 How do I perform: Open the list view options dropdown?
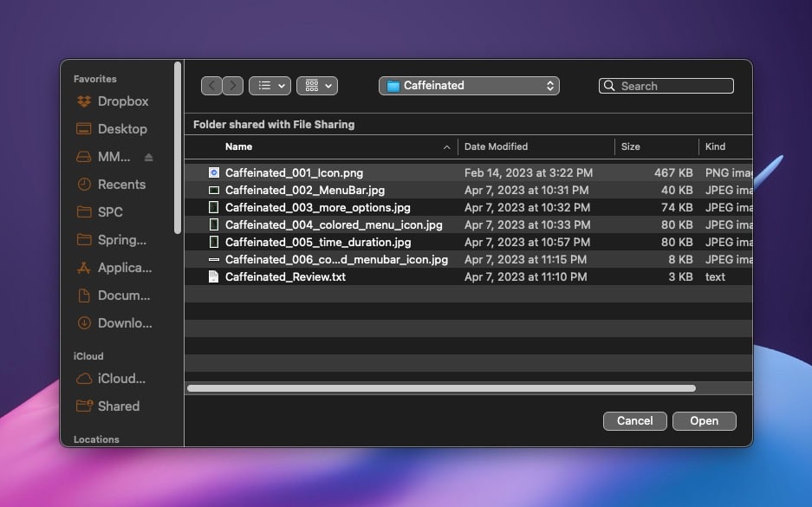(x=270, y=86)
